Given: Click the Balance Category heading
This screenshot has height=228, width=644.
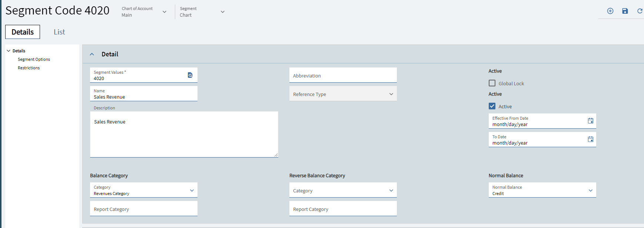Looking at the screenshot, I should pyautogui.click(x=109, y=176).
